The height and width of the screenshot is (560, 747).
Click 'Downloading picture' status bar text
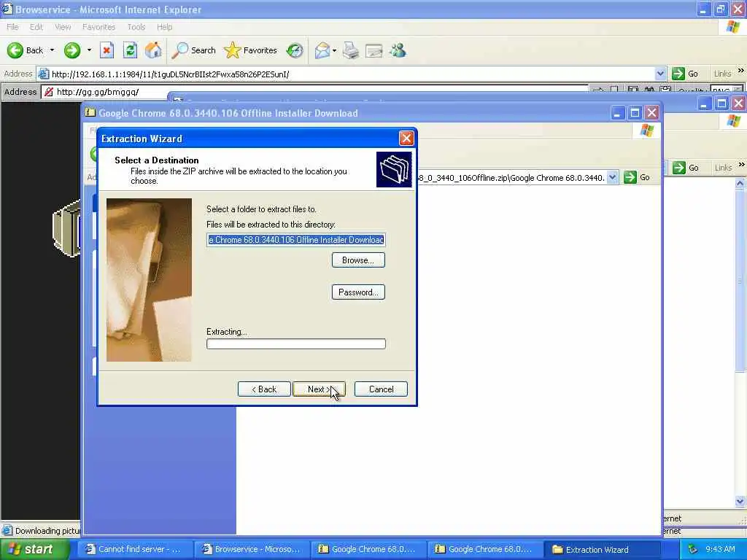[47, 531]
